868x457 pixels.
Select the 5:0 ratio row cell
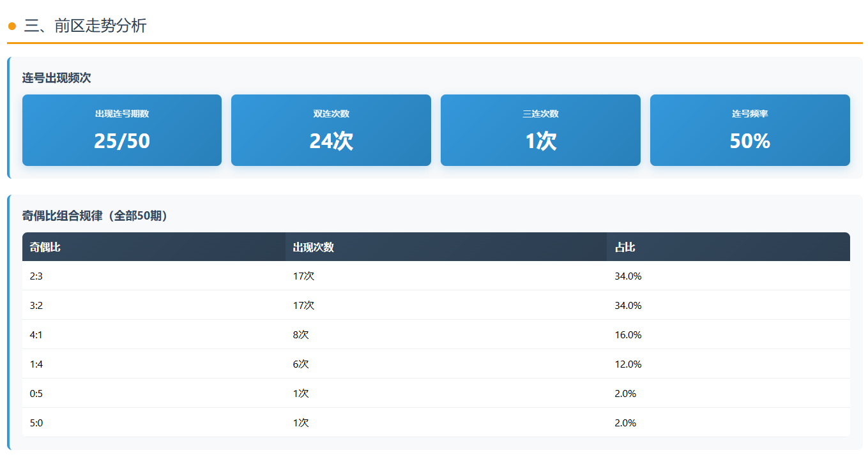(x=36, y=423)
